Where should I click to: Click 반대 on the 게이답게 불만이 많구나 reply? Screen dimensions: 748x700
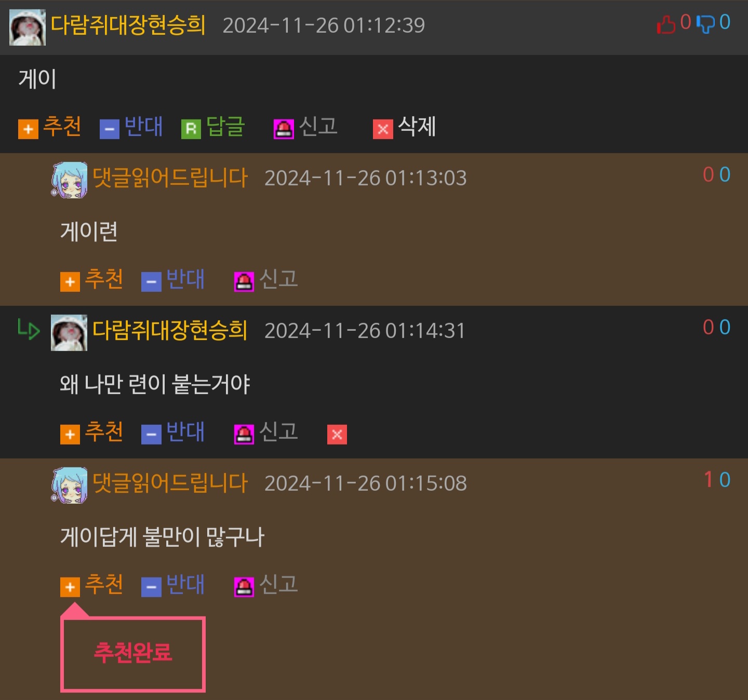coord(173,585)
